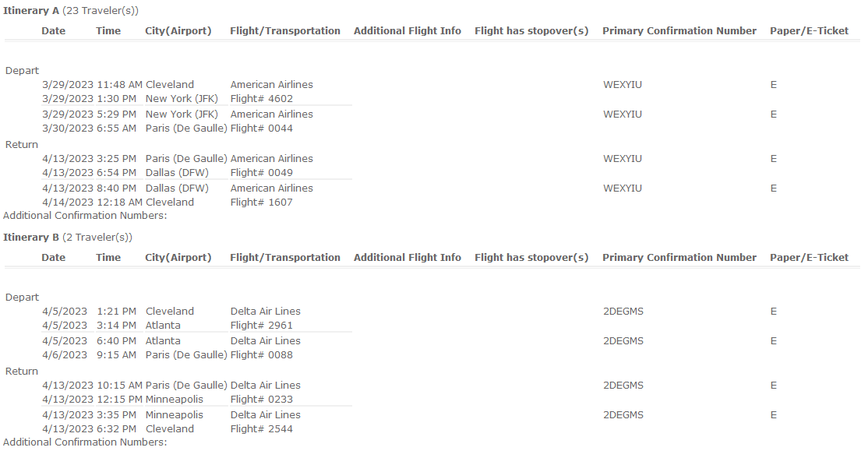Click Delta Flight# 0088 text

coord(261,355)
